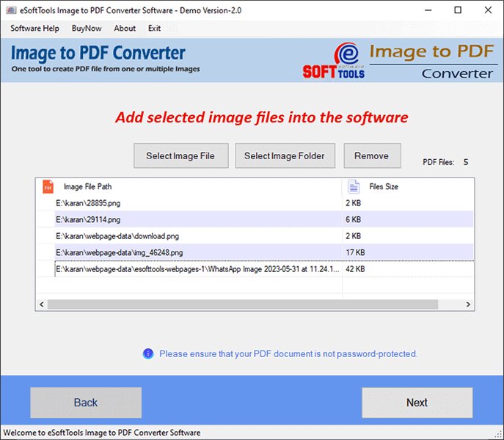
Task: Click the Select Image Folder button
Action: coord(285,156)
